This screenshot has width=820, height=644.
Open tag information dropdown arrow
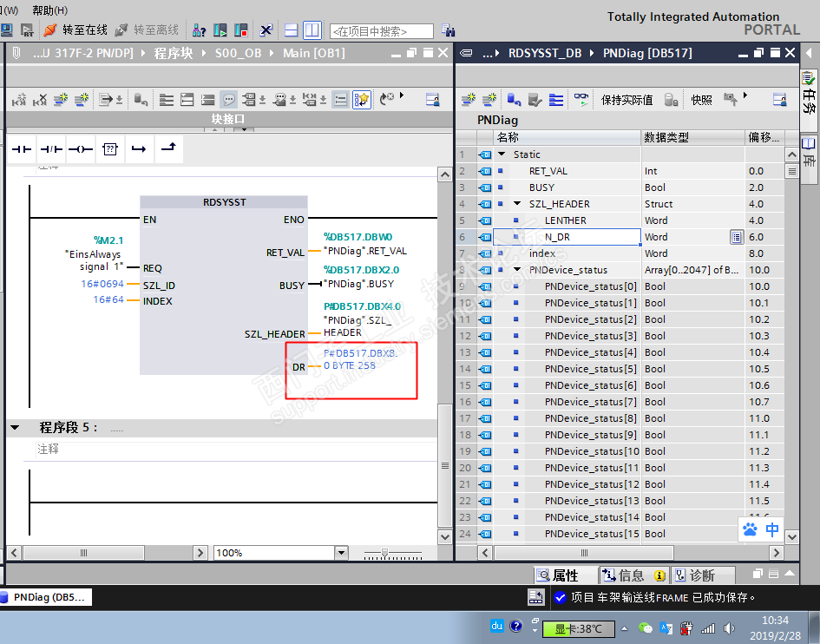point(293,100)
